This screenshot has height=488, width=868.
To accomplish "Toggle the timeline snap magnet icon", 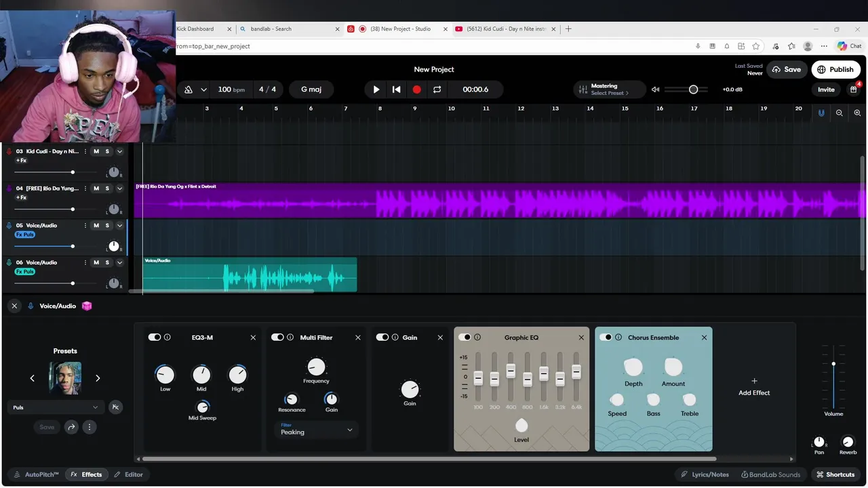I will [x=821, y=113].
